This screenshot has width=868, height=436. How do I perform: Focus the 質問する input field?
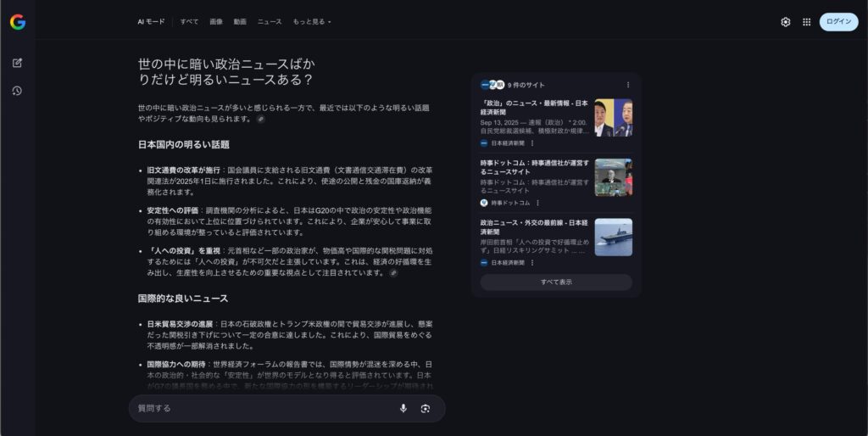(x=263, y=408)
